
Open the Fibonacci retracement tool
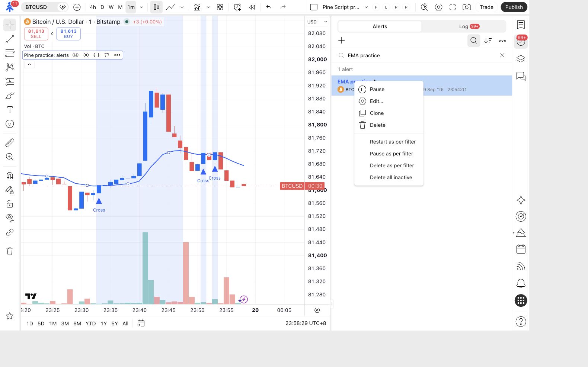click(x=10, y=53)
